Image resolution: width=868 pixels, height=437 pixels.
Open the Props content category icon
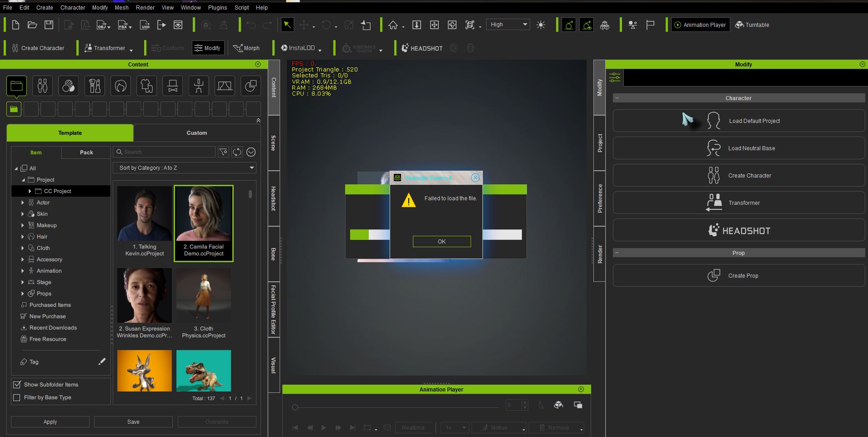251,86
